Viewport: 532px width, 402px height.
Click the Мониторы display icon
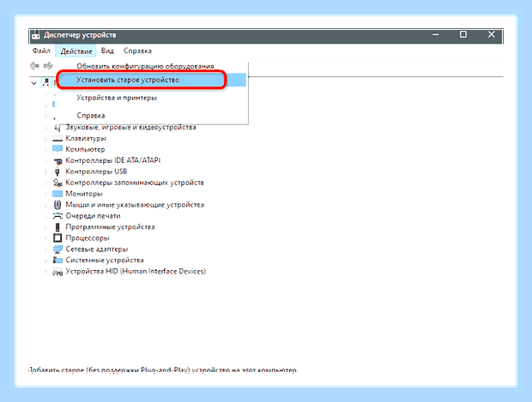tap(57, 194)
